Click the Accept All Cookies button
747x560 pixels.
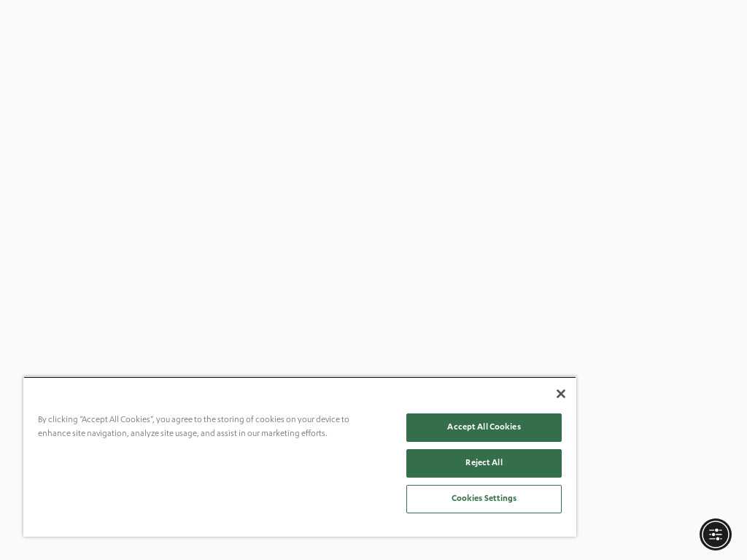(x=484, y=427)
